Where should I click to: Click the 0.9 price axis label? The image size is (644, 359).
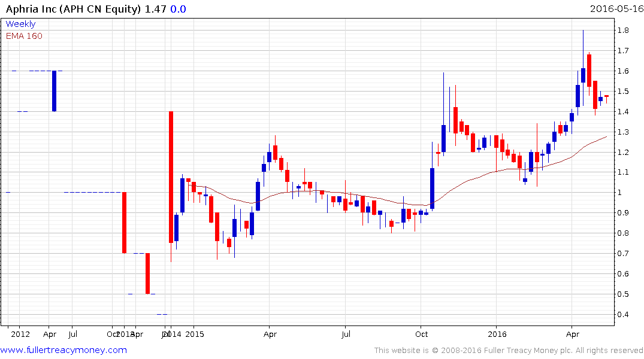623,213
